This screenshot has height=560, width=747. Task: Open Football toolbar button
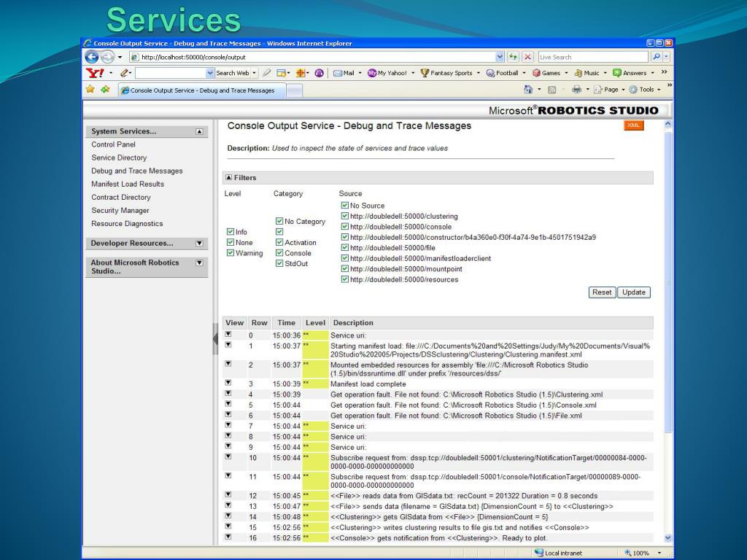pos(502,73)
